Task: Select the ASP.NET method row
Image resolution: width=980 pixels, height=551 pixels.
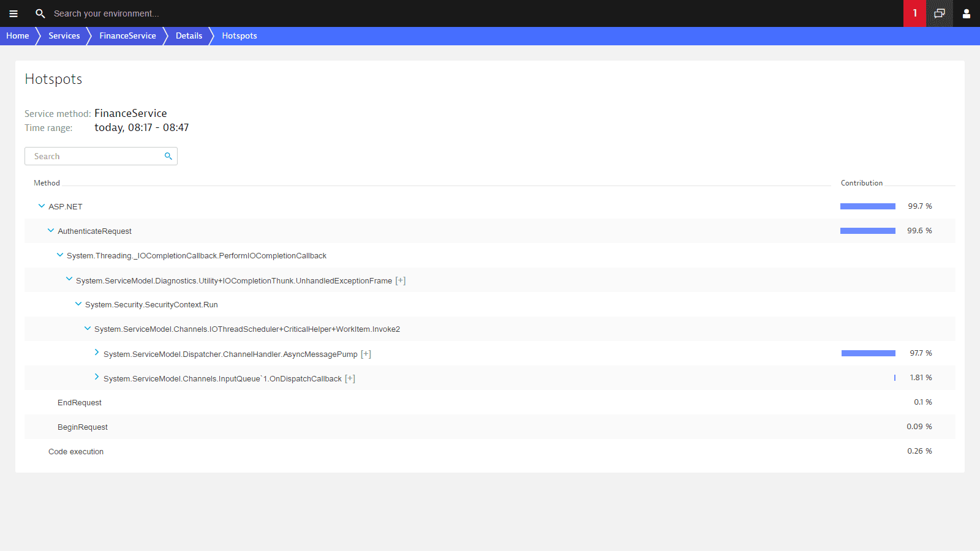Action: coord(490,206)
